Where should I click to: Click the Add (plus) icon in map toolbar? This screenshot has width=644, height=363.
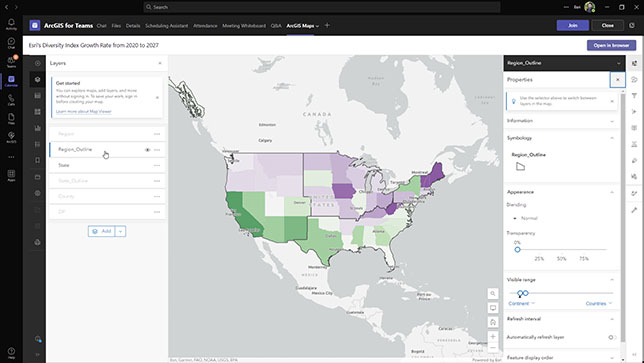(37, 63)
